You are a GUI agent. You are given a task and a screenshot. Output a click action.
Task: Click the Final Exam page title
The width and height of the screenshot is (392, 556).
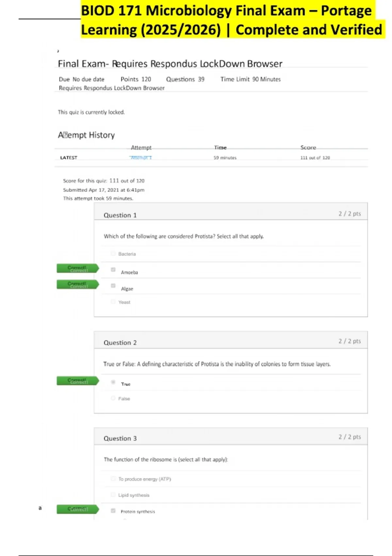(x=170, y=64)
